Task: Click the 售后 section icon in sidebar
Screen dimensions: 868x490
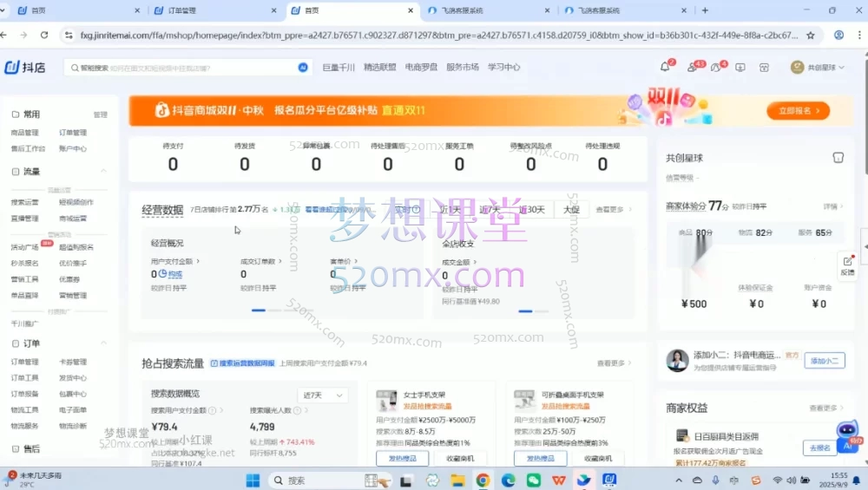Action: point(16,449)
